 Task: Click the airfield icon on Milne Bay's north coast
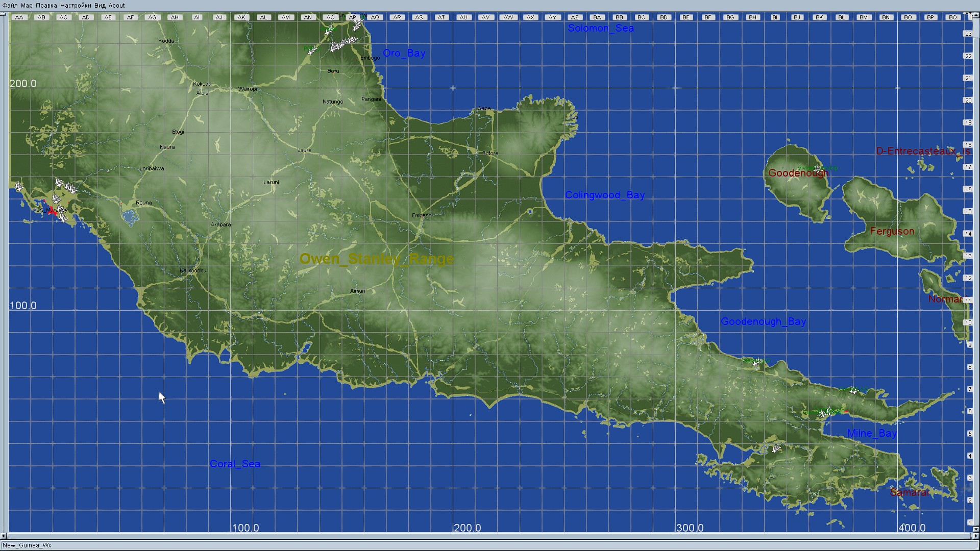tap(854, 391)
